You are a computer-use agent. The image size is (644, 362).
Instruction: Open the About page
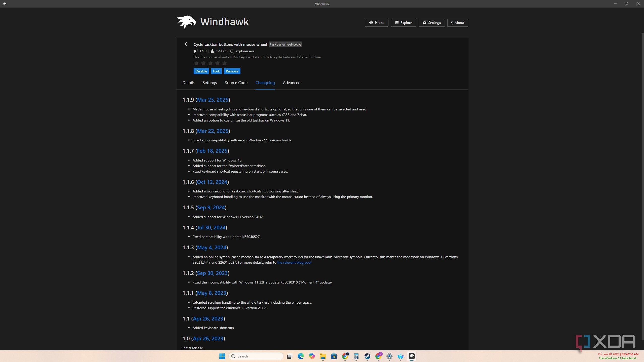[x=458, y=23]
